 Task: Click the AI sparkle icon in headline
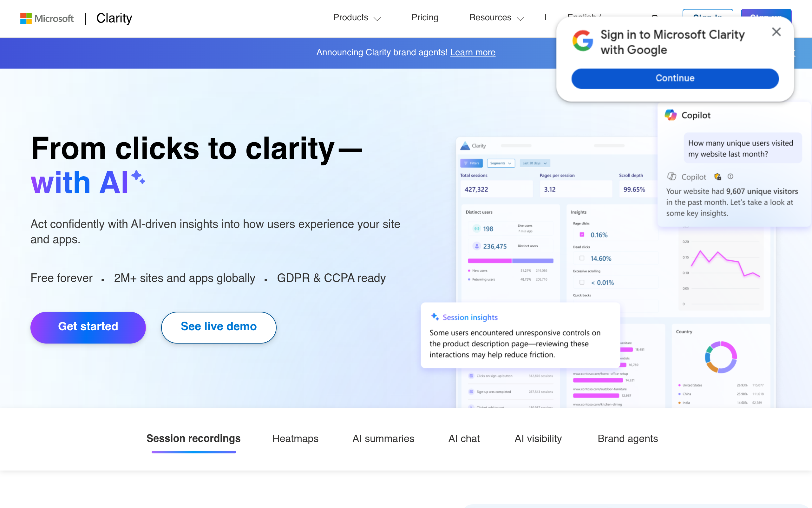click(x=138, y=177)
